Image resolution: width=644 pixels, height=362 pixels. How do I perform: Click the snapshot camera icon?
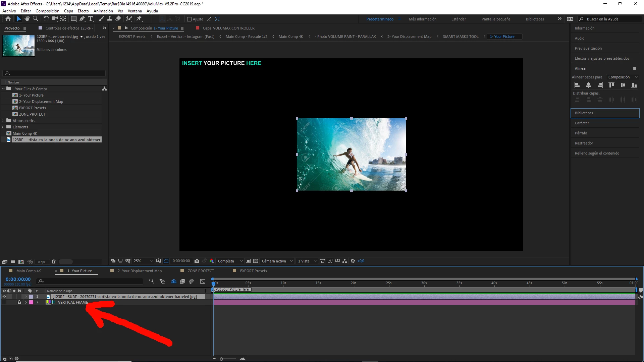tap(197, 261)
